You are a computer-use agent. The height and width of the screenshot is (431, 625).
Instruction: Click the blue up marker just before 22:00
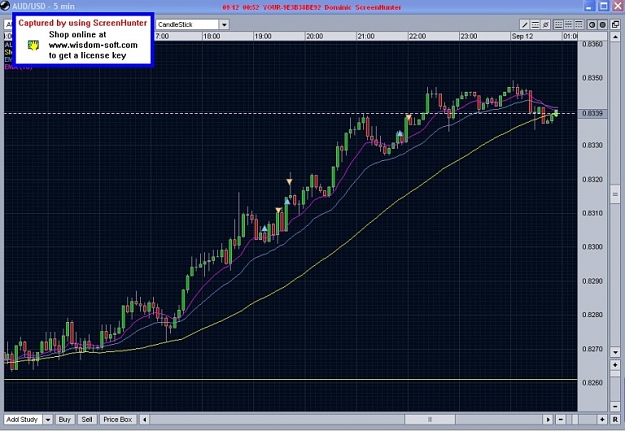click(x=400, y=133)
